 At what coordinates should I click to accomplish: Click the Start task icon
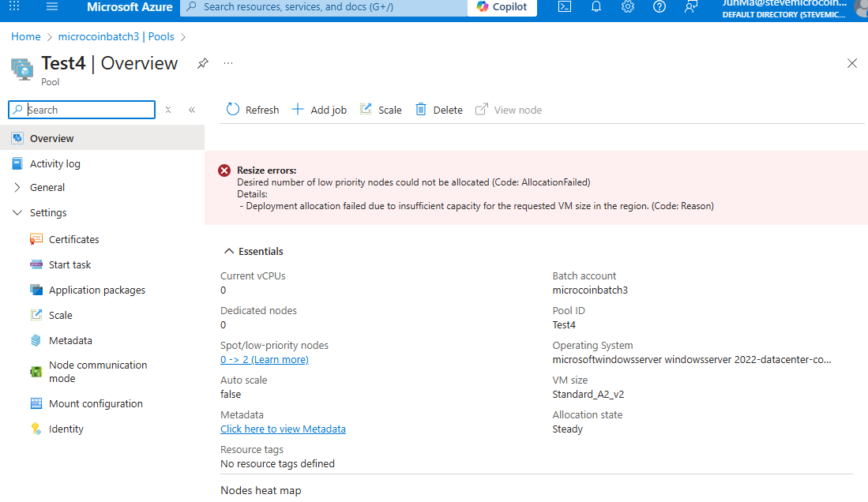click(36, 264)
